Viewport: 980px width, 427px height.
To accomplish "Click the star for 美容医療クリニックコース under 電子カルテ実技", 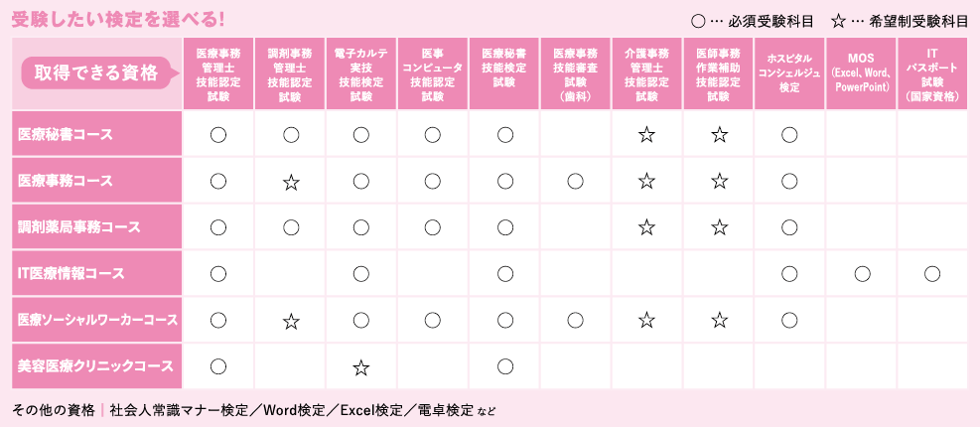I will 360,367.
